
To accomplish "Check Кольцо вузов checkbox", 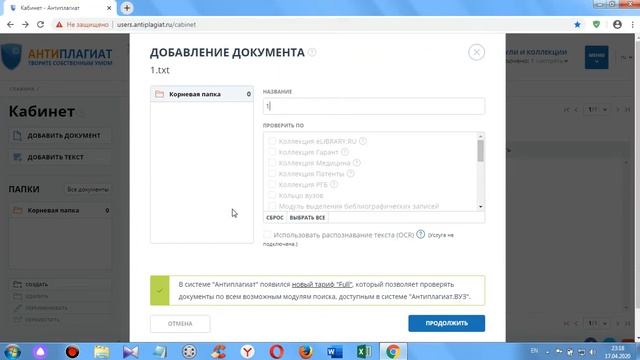I will pos(272,196).
